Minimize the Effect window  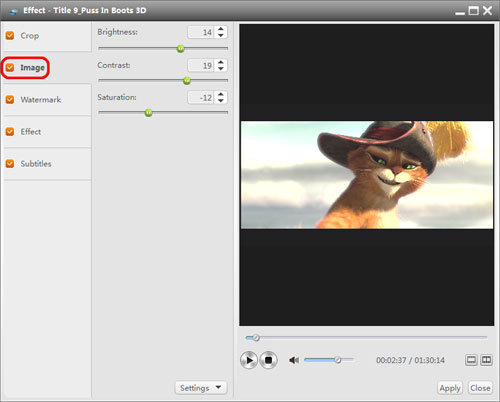point(460,13)
